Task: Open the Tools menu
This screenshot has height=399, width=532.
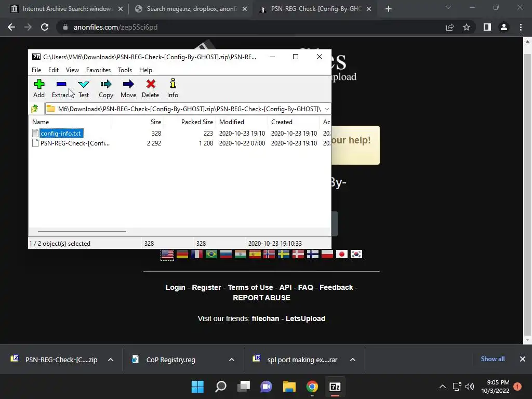Action: tap(125, 70)
